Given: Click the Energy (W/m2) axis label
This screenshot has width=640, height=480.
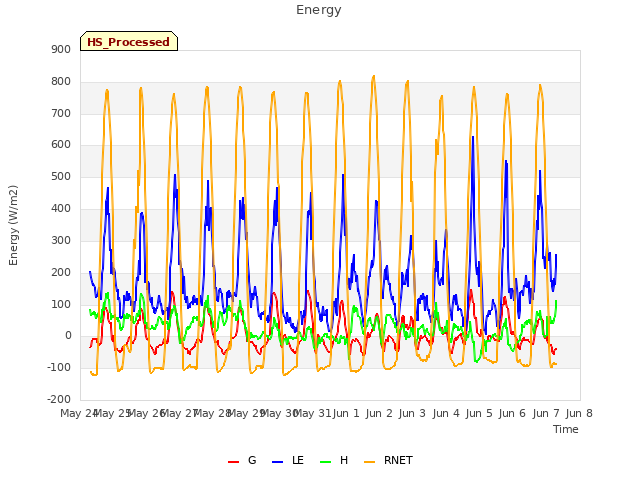Looking at the screenshot, I should (13, 225).
